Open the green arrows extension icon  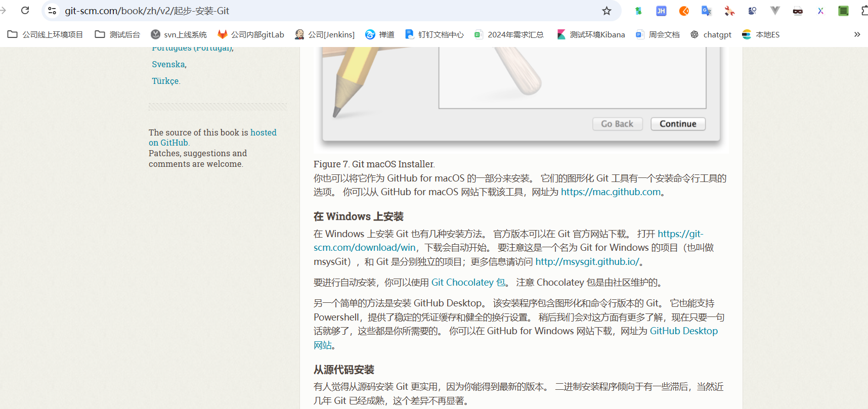(x=638, y=11)
